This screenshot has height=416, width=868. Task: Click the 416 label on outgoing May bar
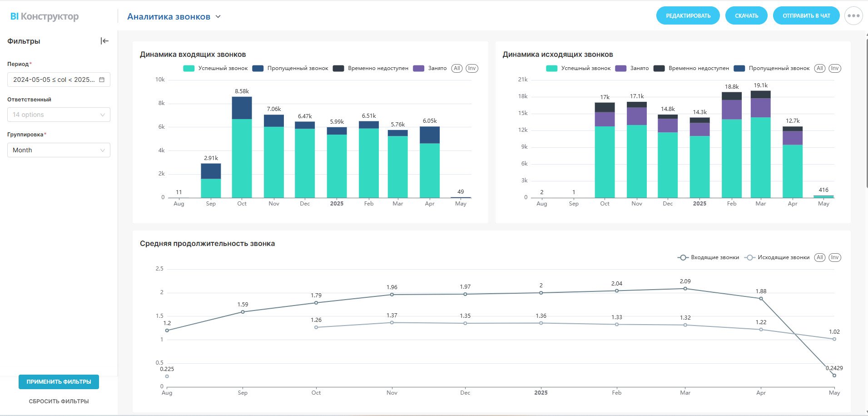click(823, 190)
